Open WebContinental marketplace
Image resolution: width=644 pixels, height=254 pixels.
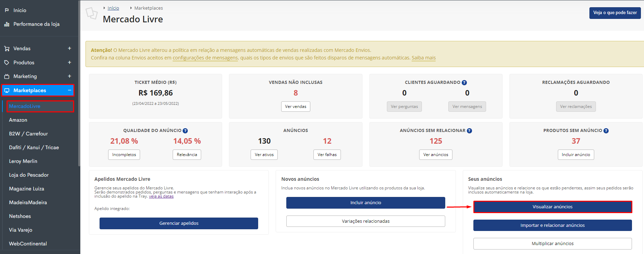[28, 244]
